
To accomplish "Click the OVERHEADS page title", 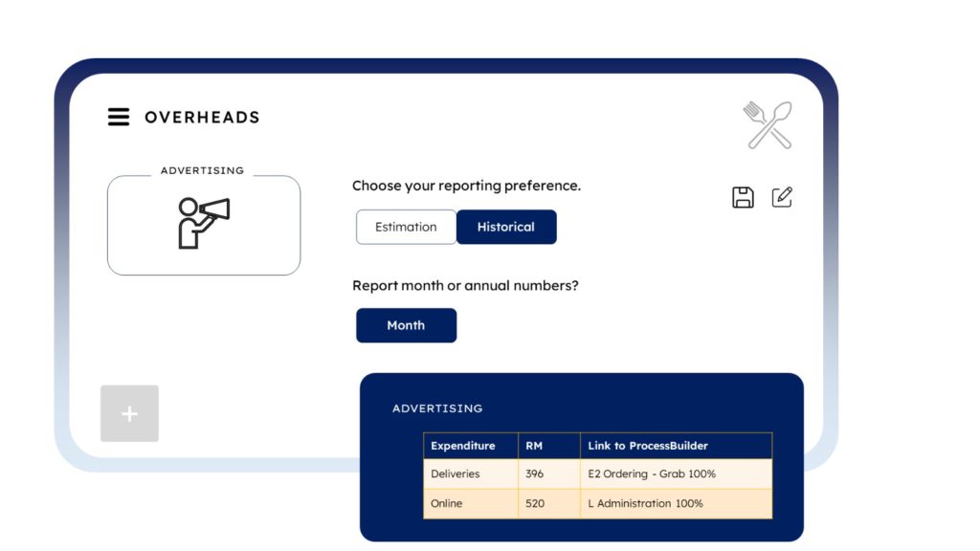I will [202, 117].
